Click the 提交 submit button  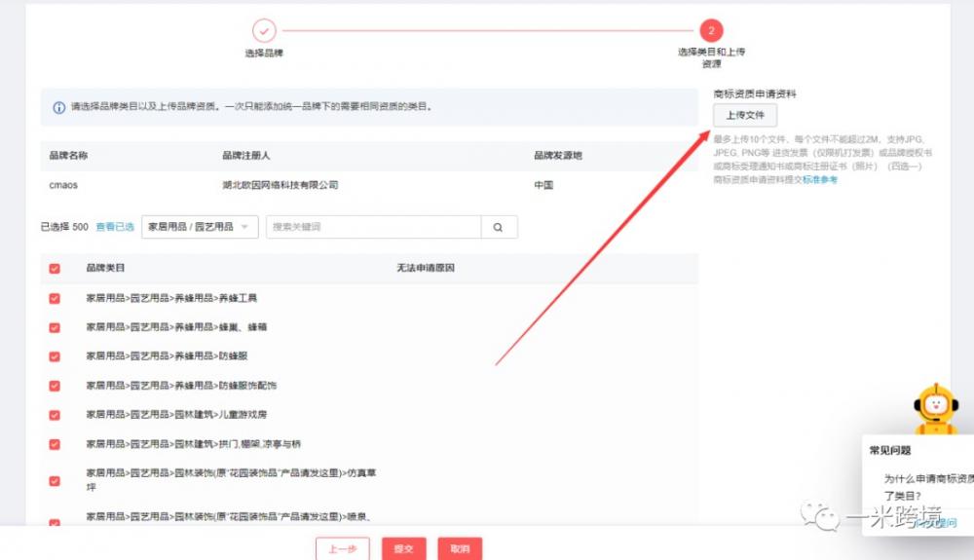click(x=403, y=549)
